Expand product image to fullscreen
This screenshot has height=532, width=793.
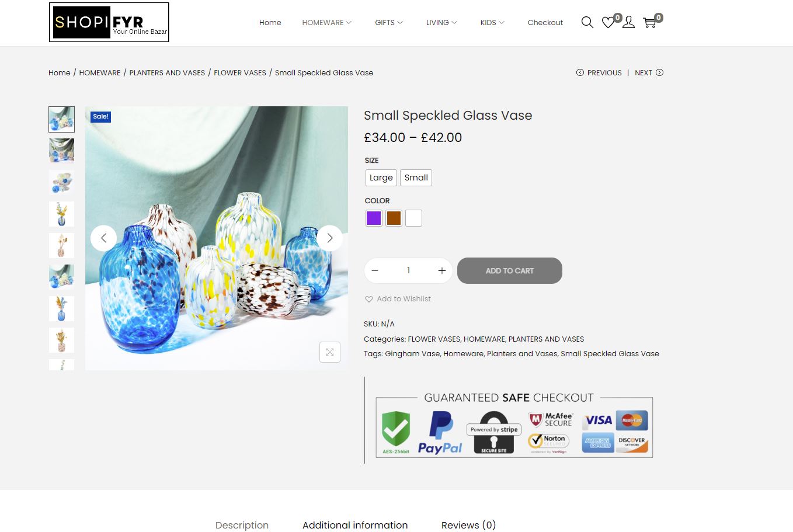[330, 352]
